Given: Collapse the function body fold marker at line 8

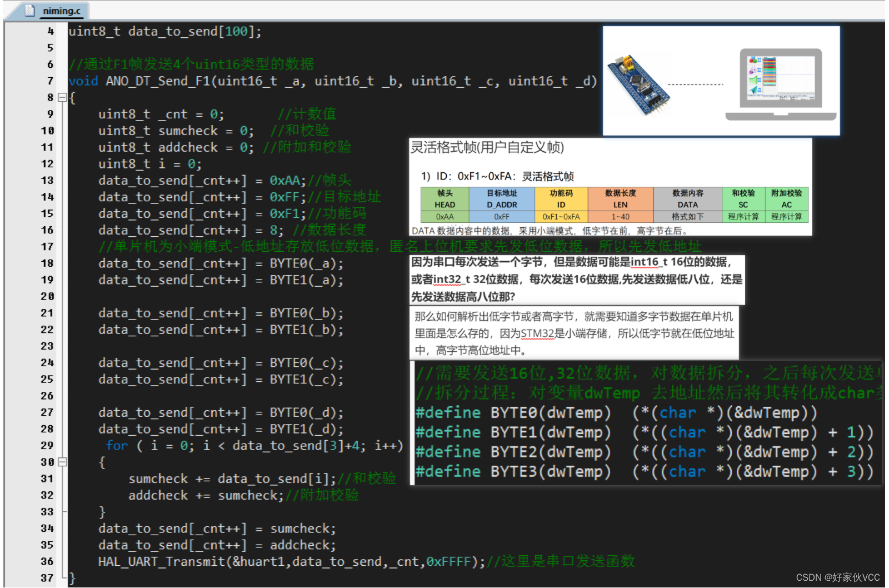Looking at the screenshot, I should [x=61, y=97].
